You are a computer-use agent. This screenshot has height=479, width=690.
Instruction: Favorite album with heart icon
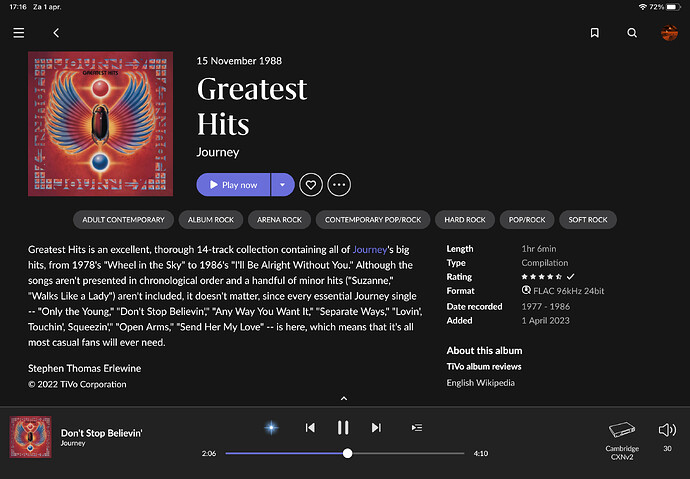(311, 185)
